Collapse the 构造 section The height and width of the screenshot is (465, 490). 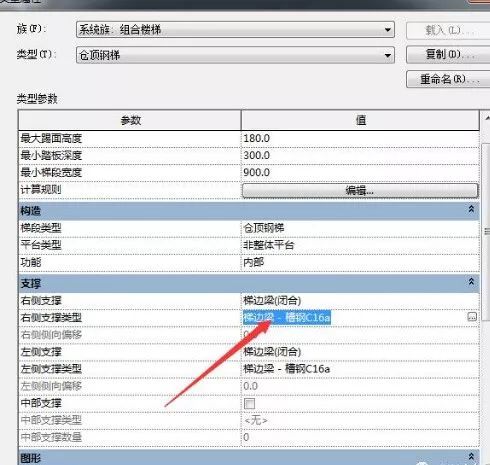(471, 209)
